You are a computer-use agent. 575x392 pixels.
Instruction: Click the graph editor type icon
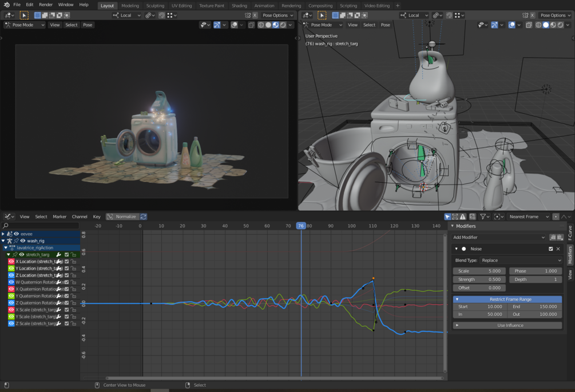(9, 217)
